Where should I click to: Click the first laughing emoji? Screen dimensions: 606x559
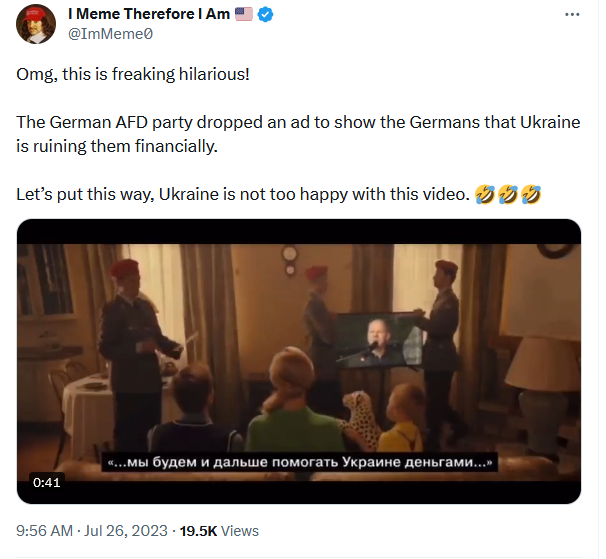[x=485, y=194]
